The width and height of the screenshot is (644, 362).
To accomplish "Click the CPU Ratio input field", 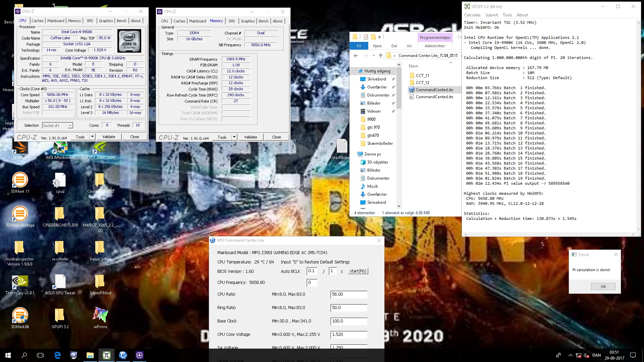I will (349, 294).
